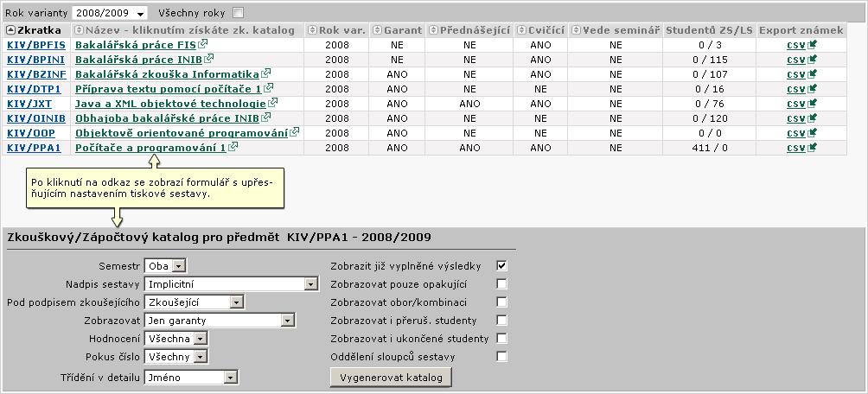Enable Zobrazovat obor/kombinaci checkbox

pyautogui.click(x=501, y=302)
